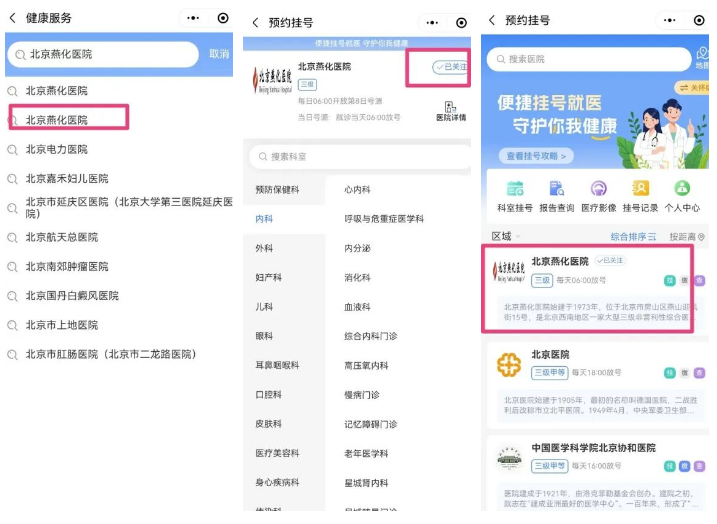Image resolution: width=717 pixels, height=524 pixels.
Task: Go back from the 健康服务 page
Action: (13, 18)
